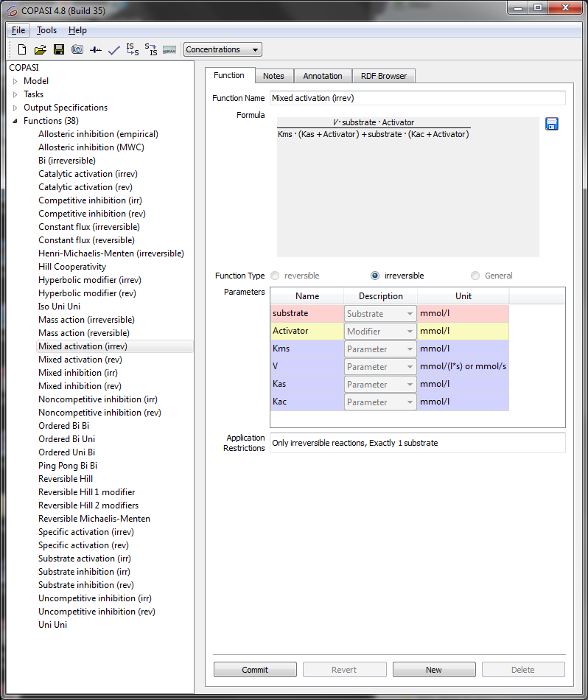Click the camera capture toolbar icon
Image resolution: width=588 pixels, height=700 pixels.
point(77,50)
